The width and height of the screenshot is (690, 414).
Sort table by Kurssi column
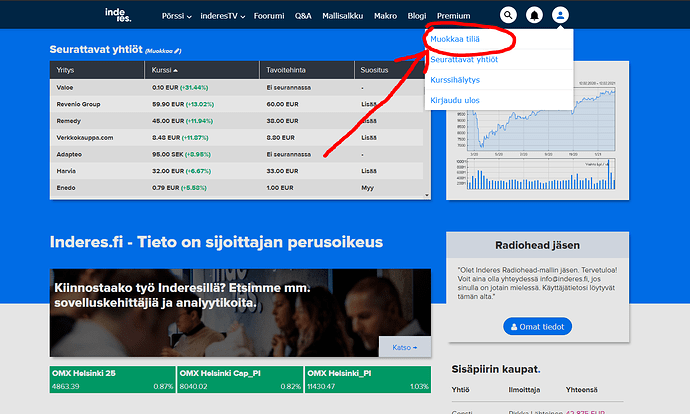click(163, 70)
